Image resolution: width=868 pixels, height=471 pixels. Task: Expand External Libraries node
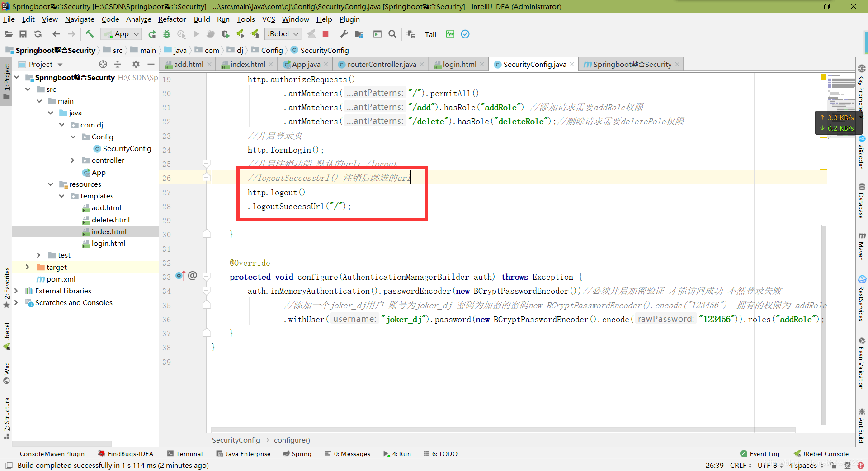(x=16, y=291)
